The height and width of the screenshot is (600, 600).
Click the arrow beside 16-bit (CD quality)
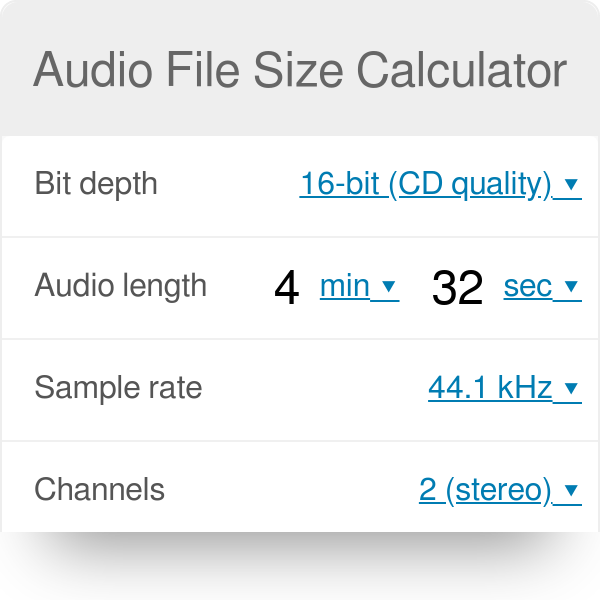(572, 185)
